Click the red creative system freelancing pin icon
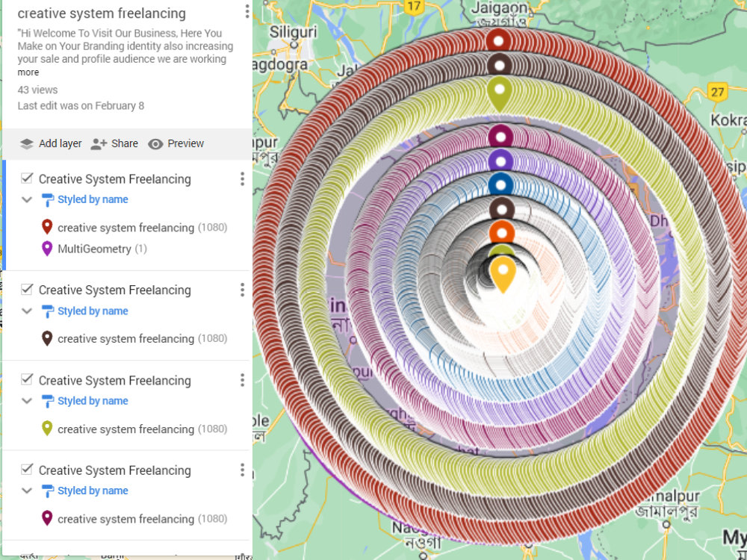747x560 pixels. (47, 227)
